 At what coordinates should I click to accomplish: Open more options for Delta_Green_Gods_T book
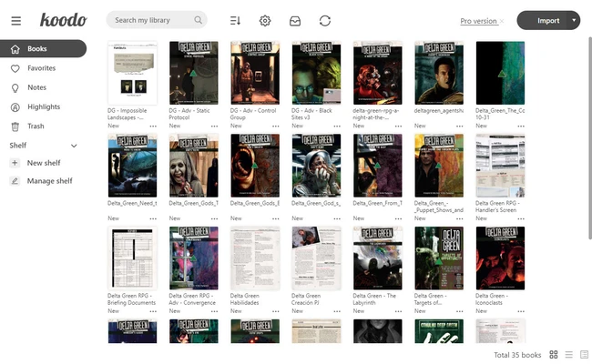[214, 218]
